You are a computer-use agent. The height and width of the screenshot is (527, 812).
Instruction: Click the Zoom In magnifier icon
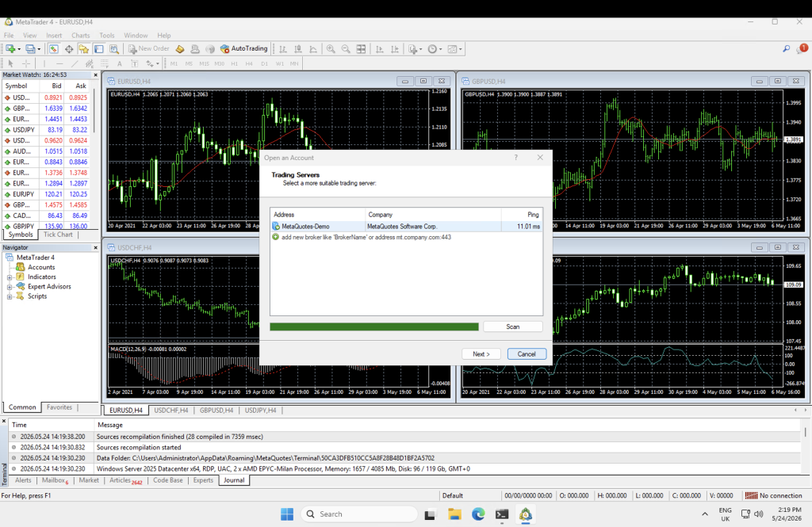[x=331, y=48]
